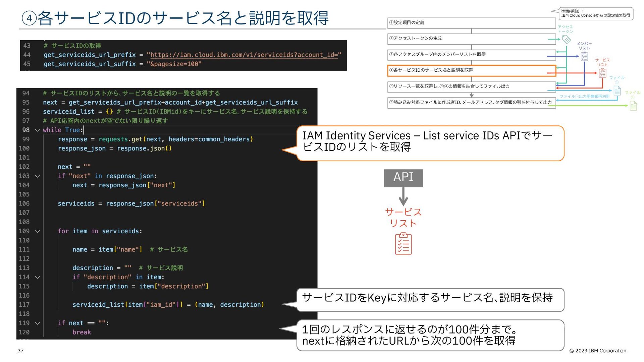Image resolution: width=644 pixels, height=362 pixels.
Task: Click the gray down arrow under API
Action: [403, 197]
